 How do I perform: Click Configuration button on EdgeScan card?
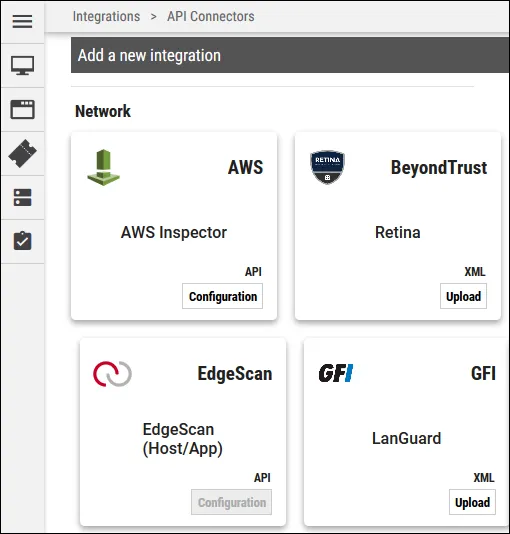click(x=232, y=502)
